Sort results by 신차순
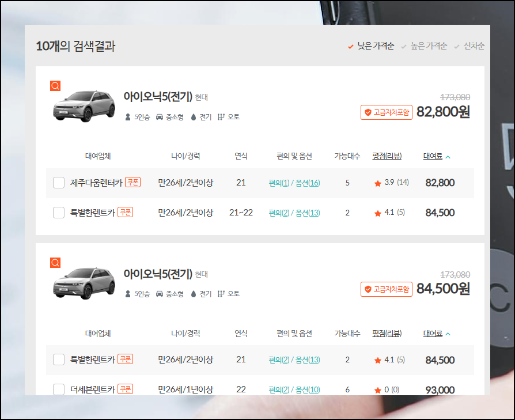Screen dimensions: 515x420 click(x=469, y=46)
